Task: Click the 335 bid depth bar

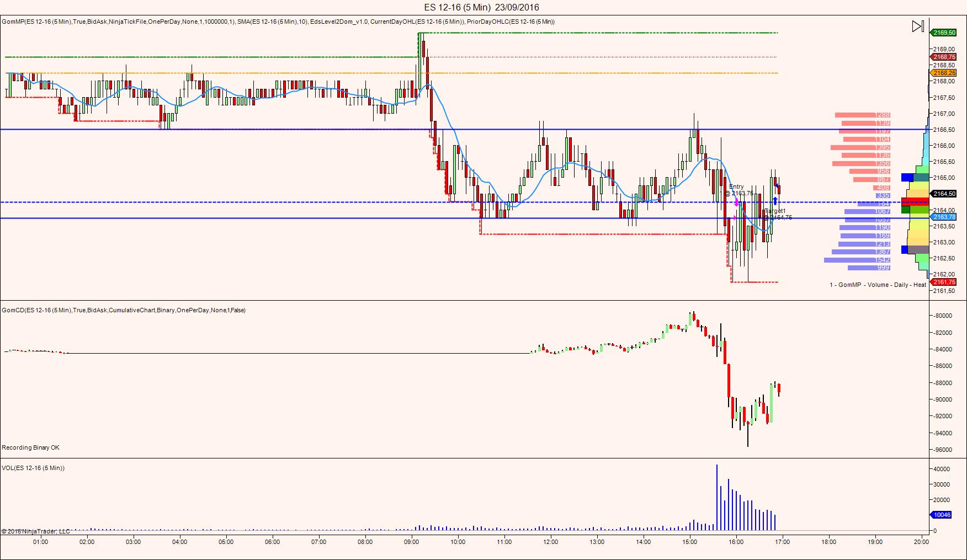Action: [883, 195]
